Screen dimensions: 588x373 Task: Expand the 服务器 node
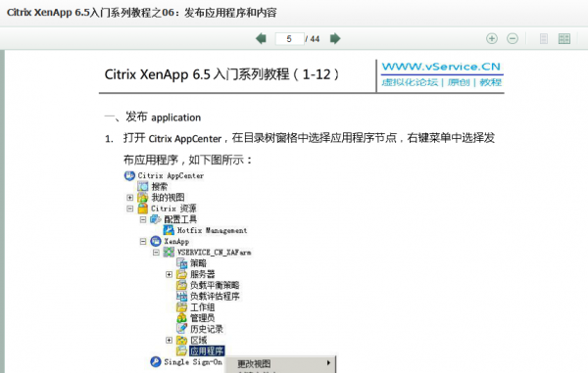(170, 274)
